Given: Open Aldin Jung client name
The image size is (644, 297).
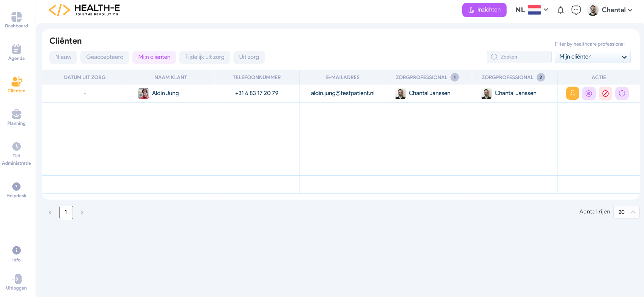Looking at the screenshot, I should 165,93.
